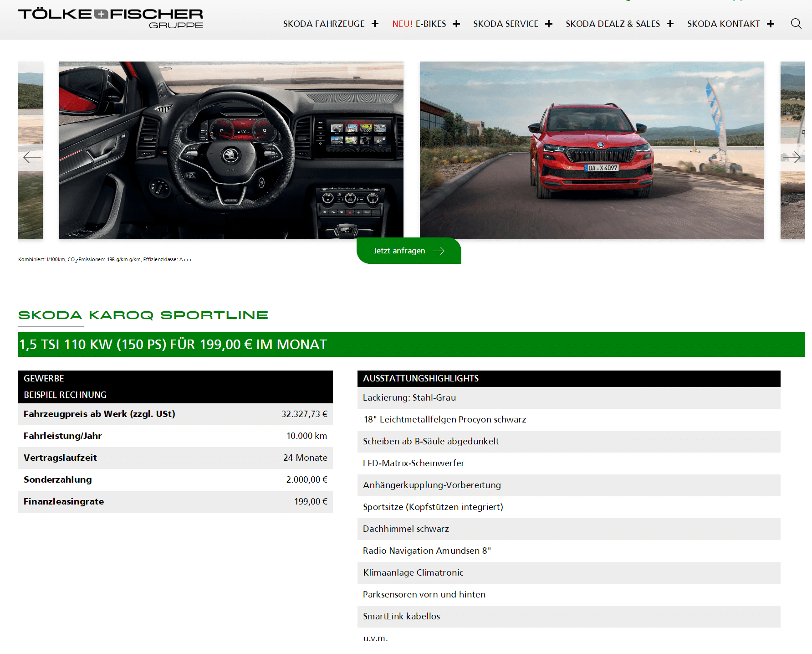Click the Tölke & Fischer Gruppe logo

tap(111, 19)
